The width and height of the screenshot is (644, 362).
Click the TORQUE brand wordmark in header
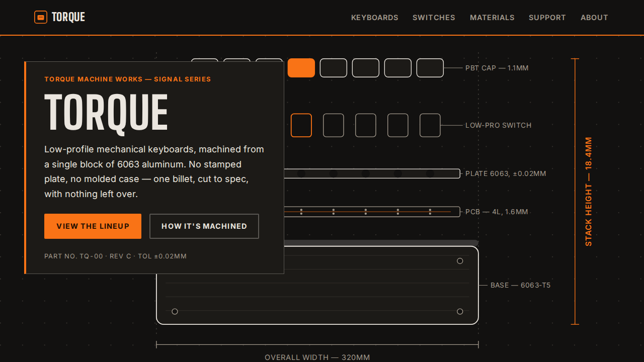click(68, 17)
